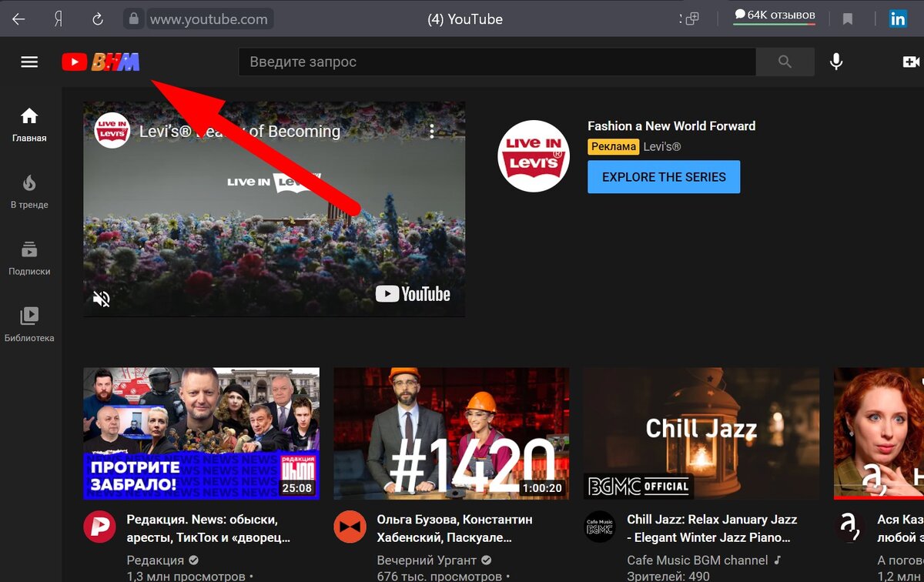Viewport: 924px width, 582px height.
Task: Open Подписки in the sidebar
Action: coord(29,258)
